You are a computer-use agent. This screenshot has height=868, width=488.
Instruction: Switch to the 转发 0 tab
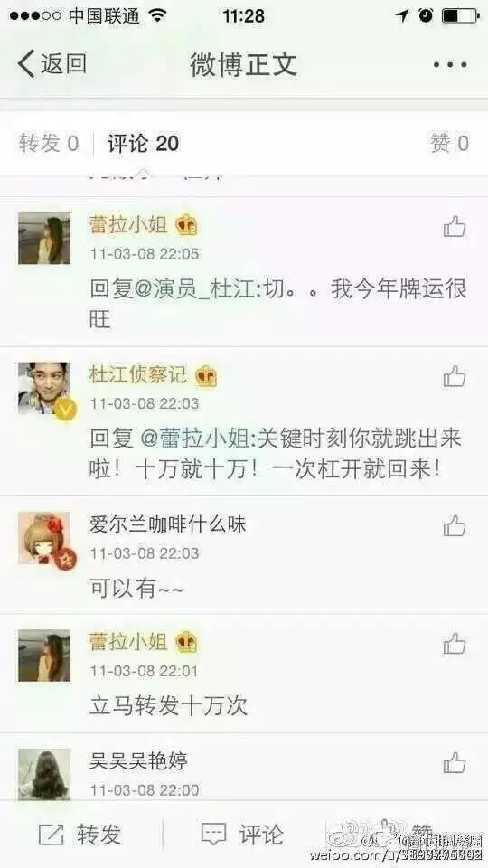[49, 144]
